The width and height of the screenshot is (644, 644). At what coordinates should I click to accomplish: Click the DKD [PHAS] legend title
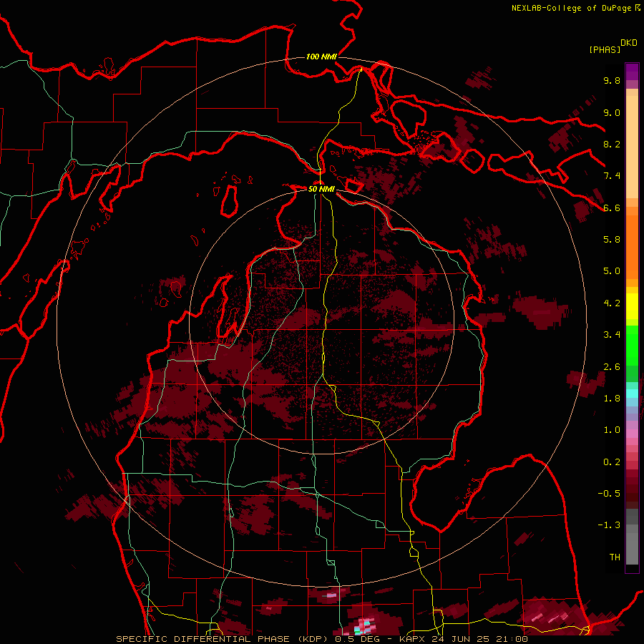coord(613,47)
